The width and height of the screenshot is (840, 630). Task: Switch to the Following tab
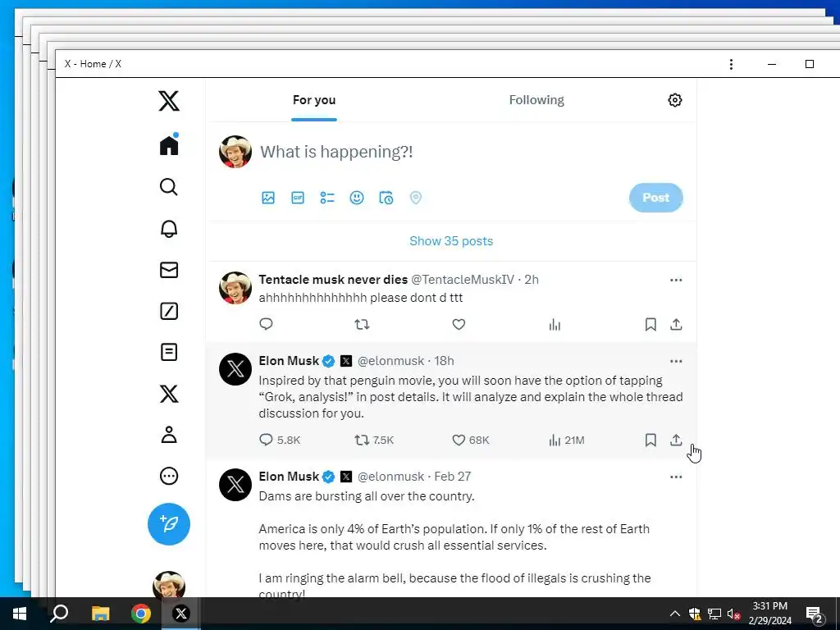(536, 100)
